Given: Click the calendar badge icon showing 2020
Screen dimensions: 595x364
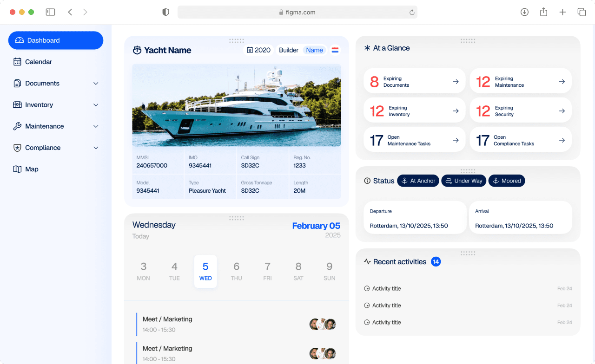Looking at the screenshot, I should (x=250, y=50).
